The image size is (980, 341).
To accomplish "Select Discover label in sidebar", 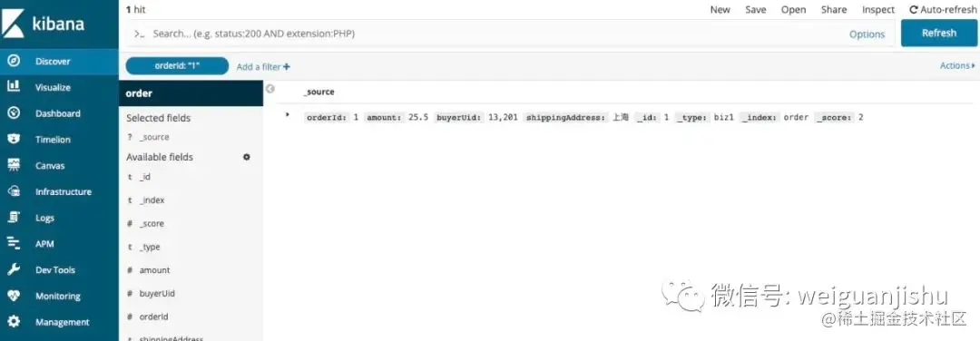I will pyautogui.click(x=54, y=61).
